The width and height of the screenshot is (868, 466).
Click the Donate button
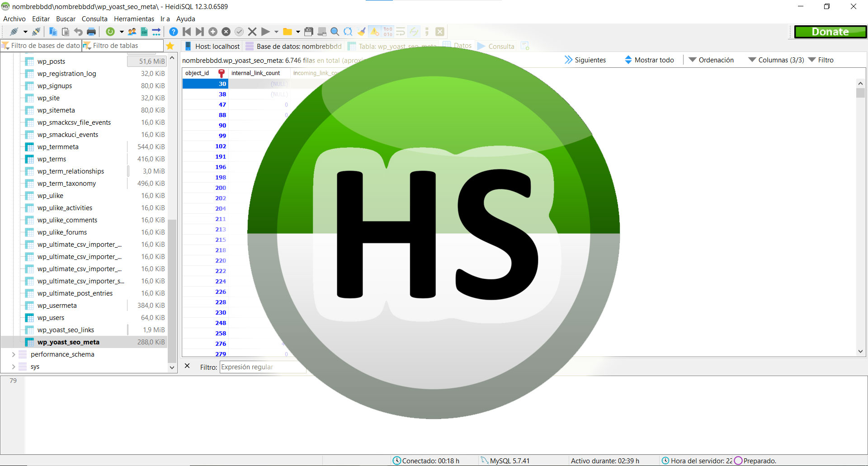point(830,31)
